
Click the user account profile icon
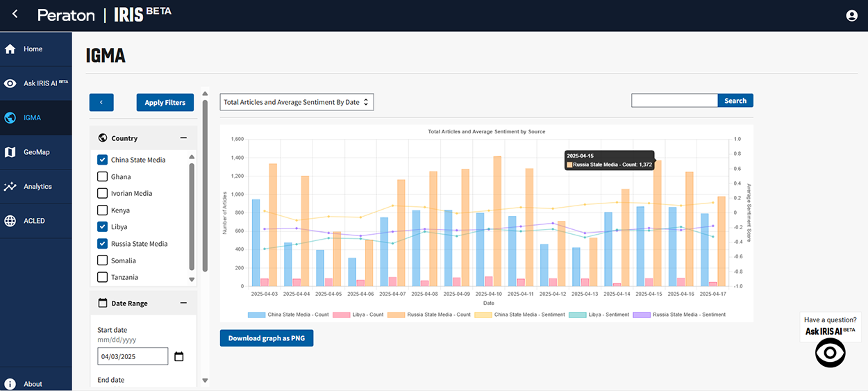[x=851, y=15]
